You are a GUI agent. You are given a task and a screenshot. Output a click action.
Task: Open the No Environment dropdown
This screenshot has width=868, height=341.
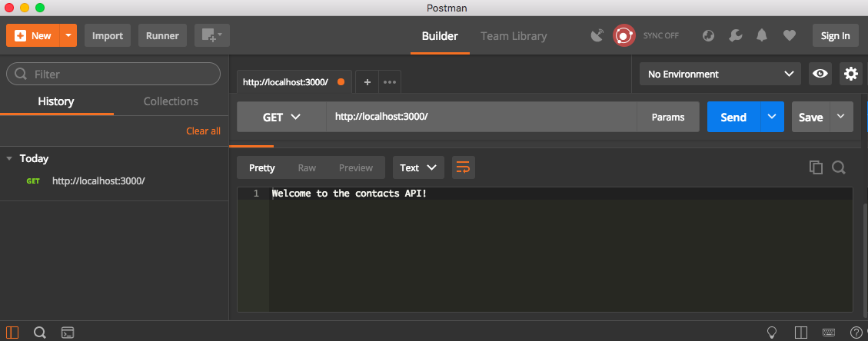coord(720,74)
